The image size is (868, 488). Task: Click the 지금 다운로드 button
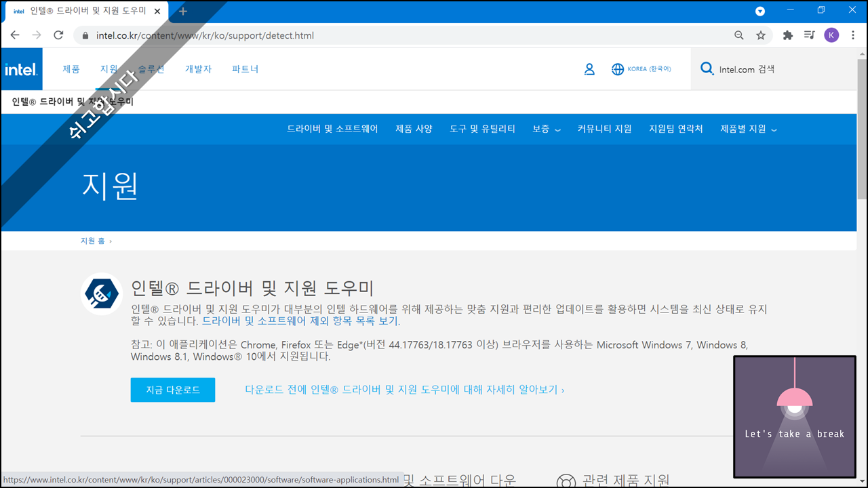(173, 390)
